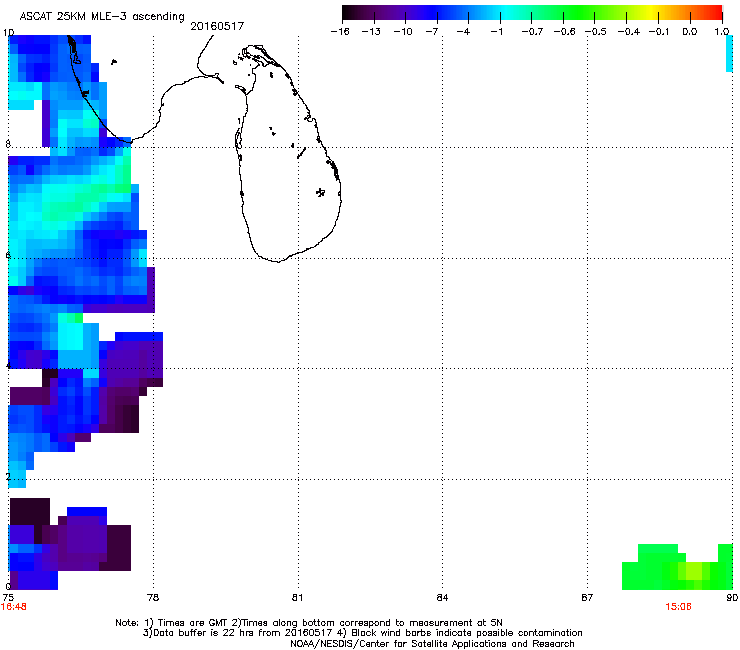
Task: Click the longitude label 78
Action: tap(153, 598)
